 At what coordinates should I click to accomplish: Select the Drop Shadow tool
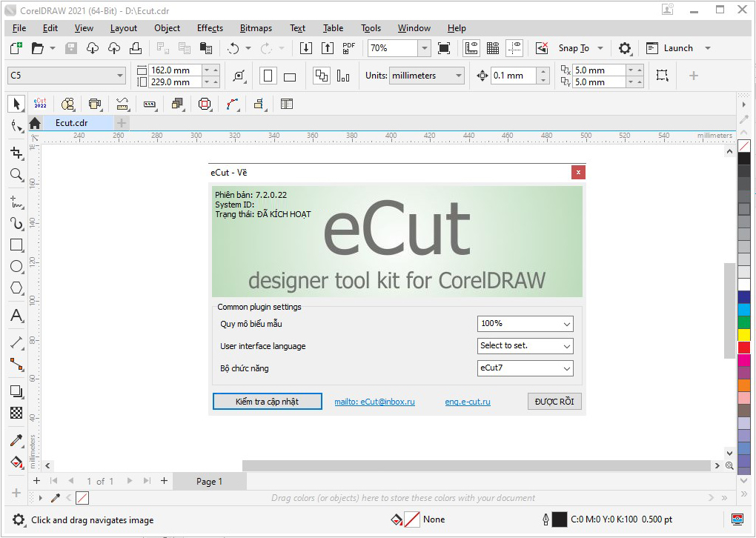16,391
